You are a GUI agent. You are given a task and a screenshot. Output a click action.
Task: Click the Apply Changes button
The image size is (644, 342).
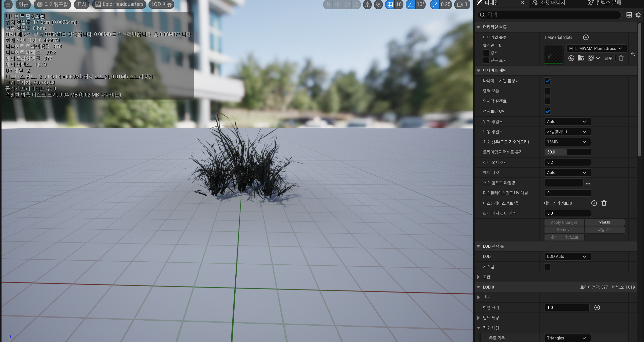[x=564, y=222]
